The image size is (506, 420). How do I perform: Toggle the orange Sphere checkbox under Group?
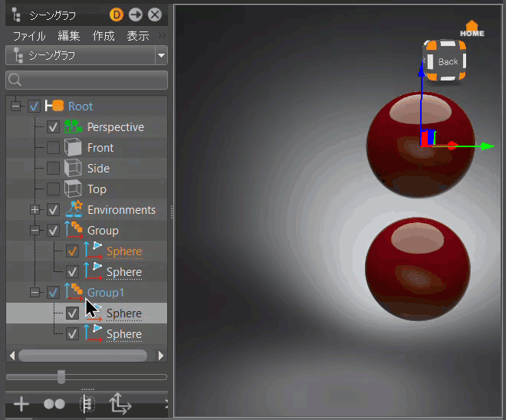point(72,251)
